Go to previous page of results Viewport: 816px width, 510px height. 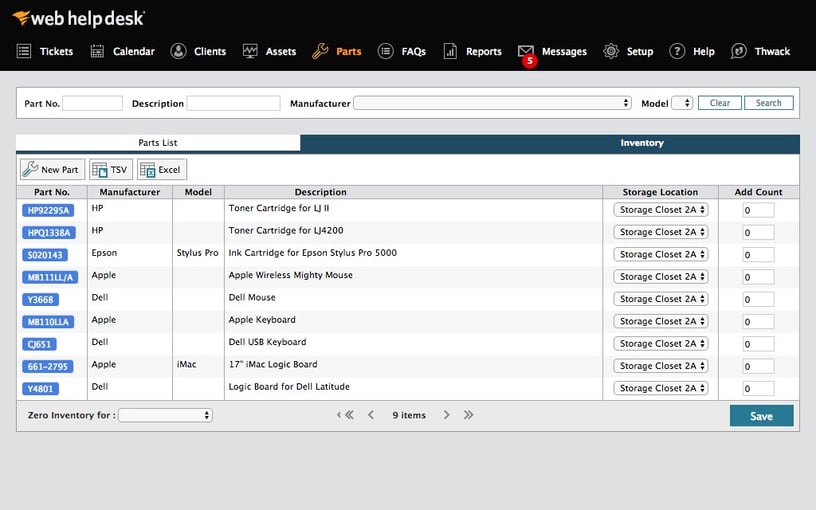pyautogui.click(x=371, y=415)
